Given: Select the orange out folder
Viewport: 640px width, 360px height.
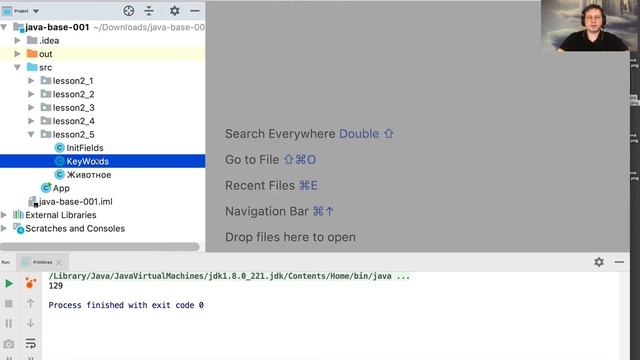Looking at the screenshot, I should (45, 54).
